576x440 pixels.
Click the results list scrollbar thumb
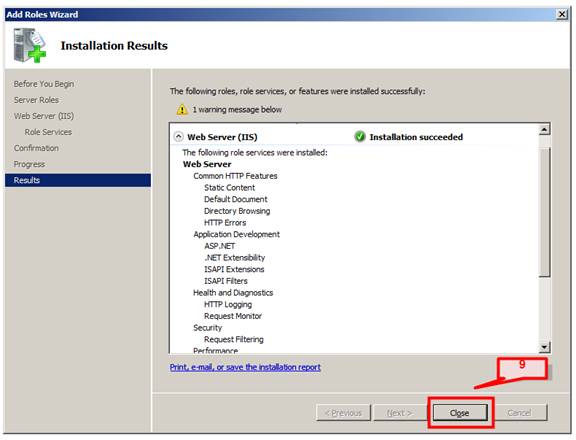click(544, 212)
